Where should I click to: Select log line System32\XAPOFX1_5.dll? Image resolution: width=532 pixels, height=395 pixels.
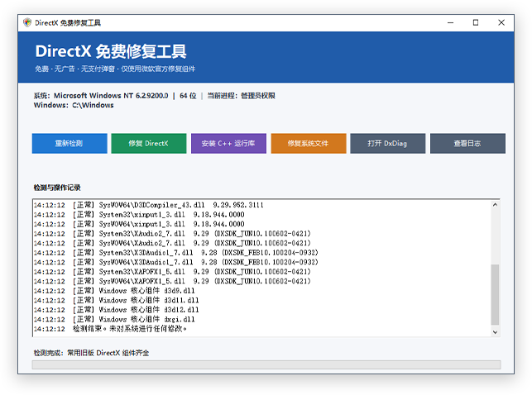pos(172,271)
